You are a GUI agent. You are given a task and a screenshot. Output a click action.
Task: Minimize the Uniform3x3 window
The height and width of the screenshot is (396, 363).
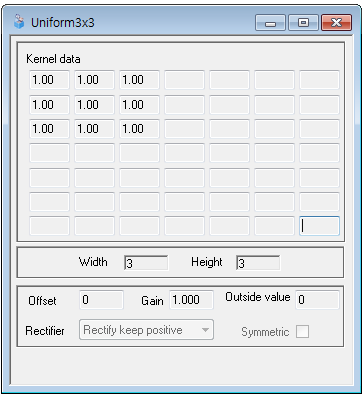(270, 23)
